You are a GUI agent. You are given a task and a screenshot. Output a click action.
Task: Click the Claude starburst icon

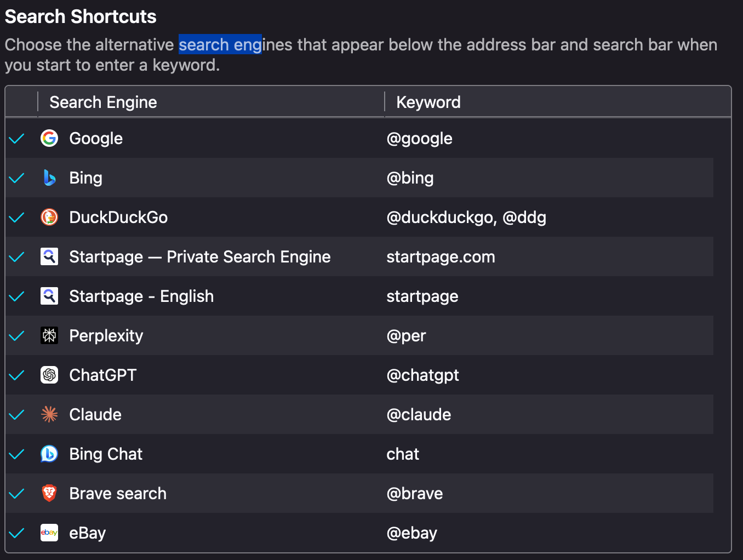[x=49, y=414]
